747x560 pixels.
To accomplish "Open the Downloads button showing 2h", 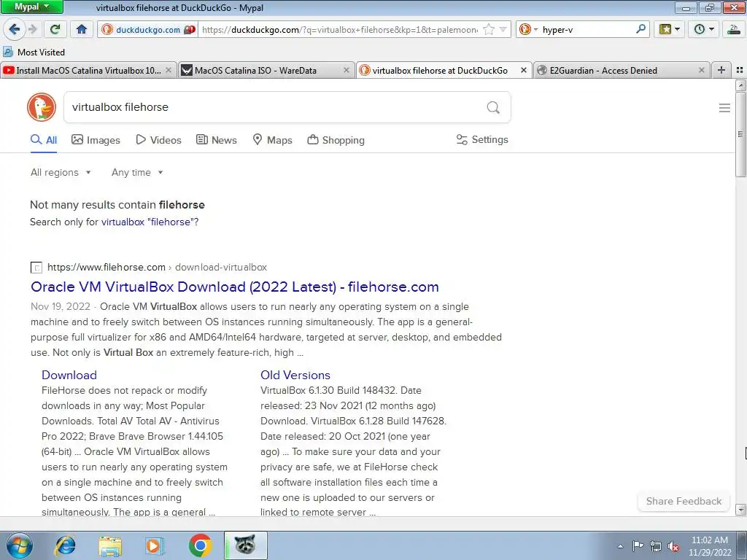I will pyautogui.click(x=734, y=29).
